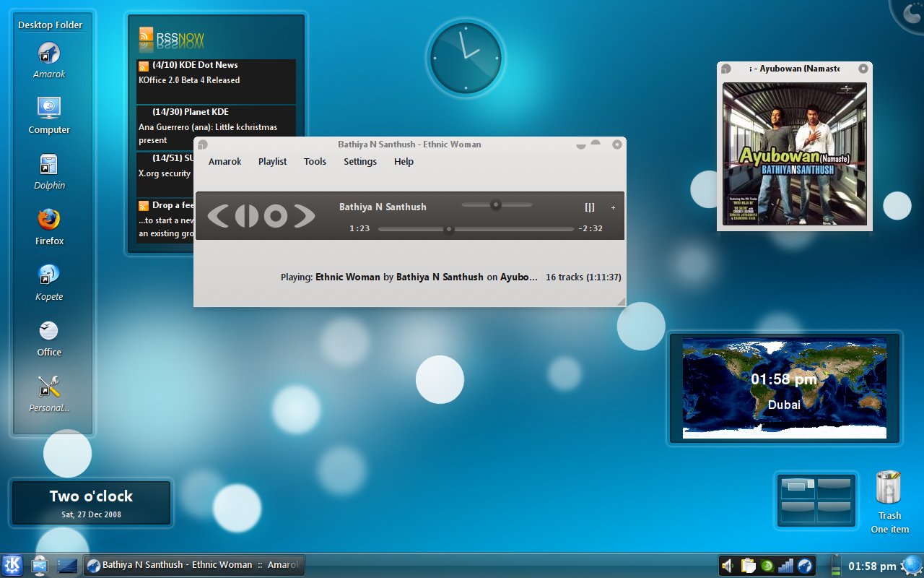Click the analog clock widget
The height and width of the screenshot is (578, 924).
[x=466, y=59]
